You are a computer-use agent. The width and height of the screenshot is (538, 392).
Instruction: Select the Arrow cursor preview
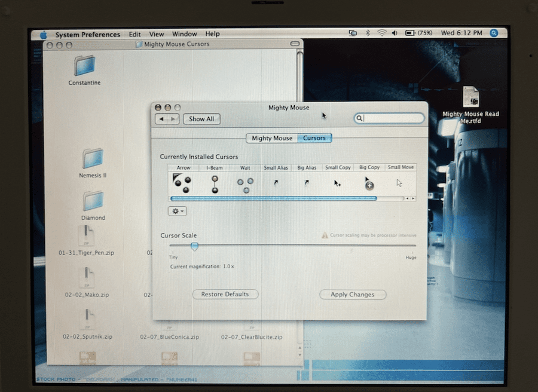(182, 183)
